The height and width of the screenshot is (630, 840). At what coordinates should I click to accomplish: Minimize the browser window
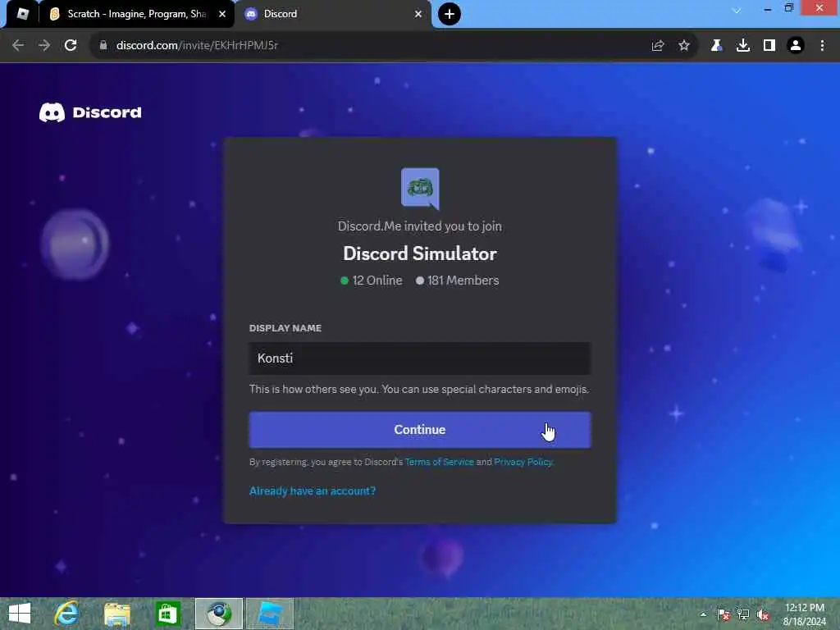pos(768,8)
